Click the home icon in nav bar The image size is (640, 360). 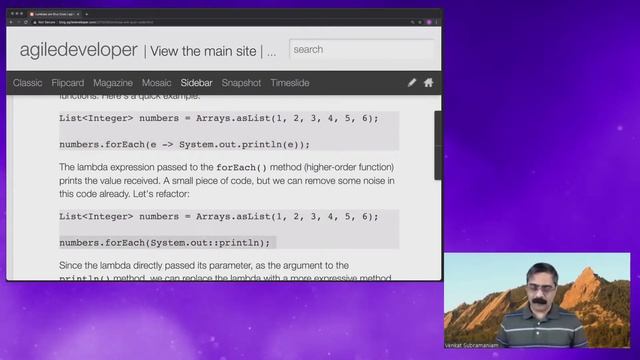428,82
